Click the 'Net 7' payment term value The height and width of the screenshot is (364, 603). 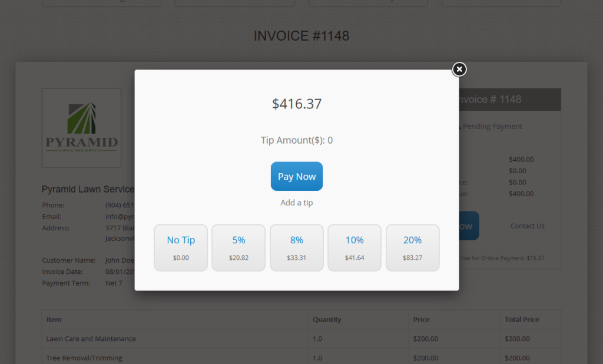114,283
